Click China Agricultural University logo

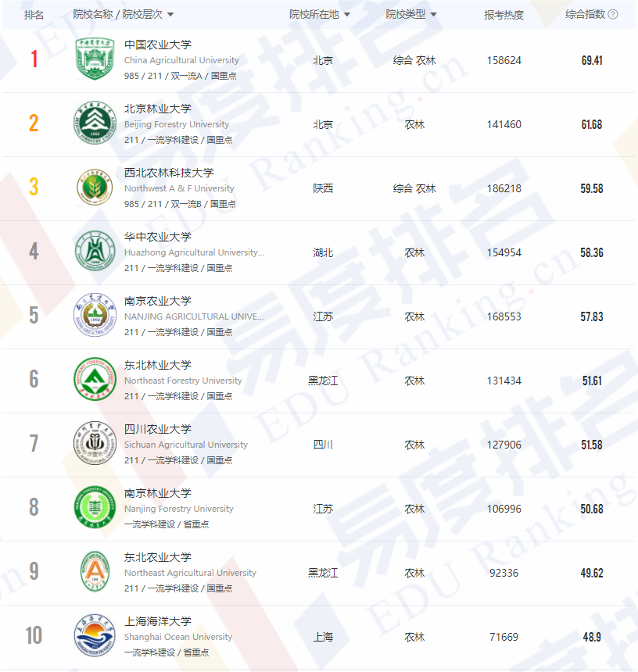click(94, 59)
